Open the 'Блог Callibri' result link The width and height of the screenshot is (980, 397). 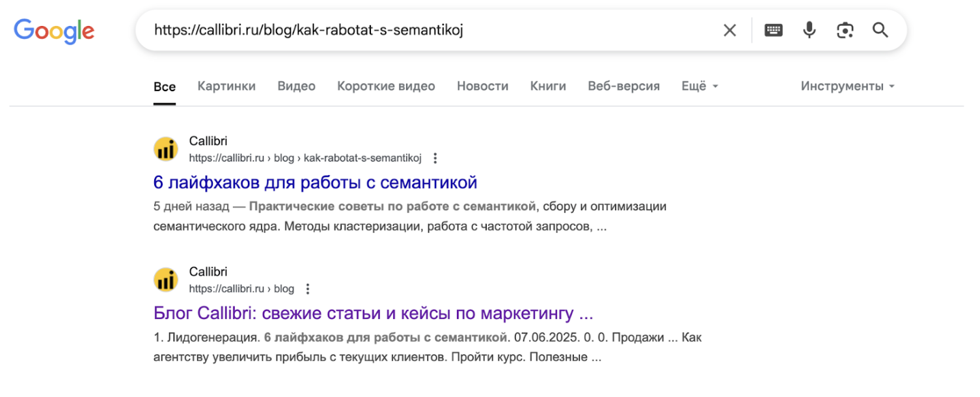(x=372, y=313)
